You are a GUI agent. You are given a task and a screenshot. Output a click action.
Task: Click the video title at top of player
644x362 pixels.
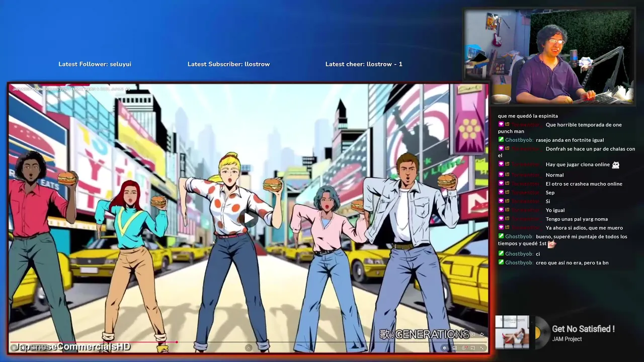coord(70,89)
